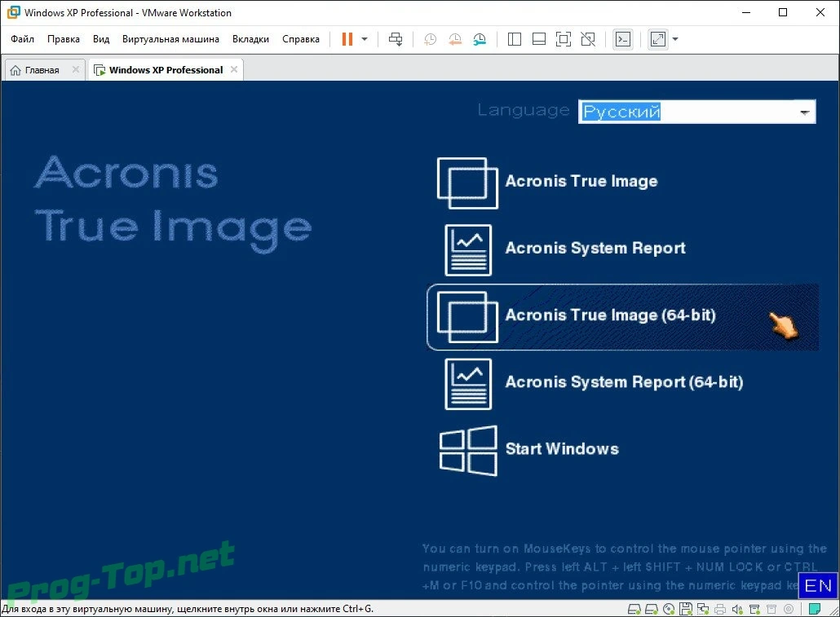840x617 pixels.
Task: Click the VMware Workstation title bar logo
Action: coord(13,12)
